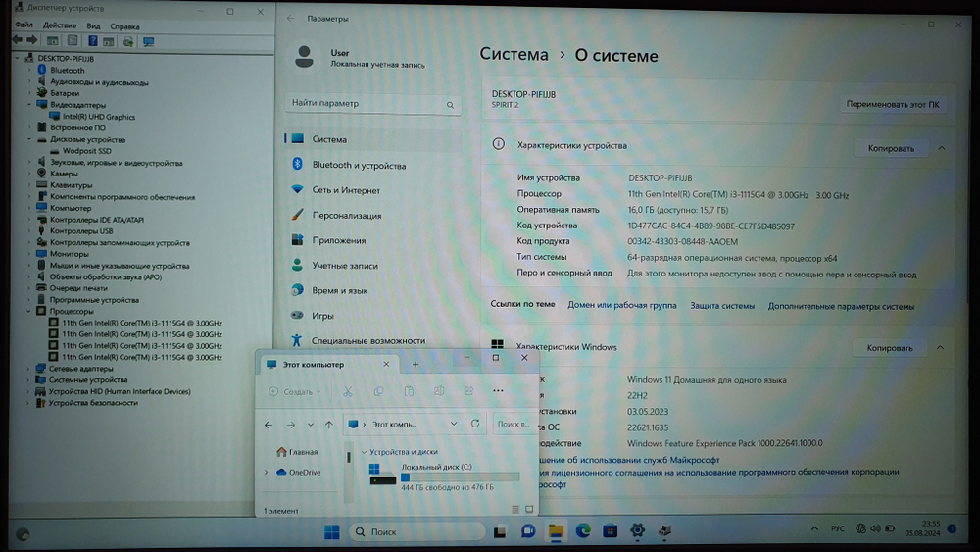Open Защита системы link

coord(722,306)
